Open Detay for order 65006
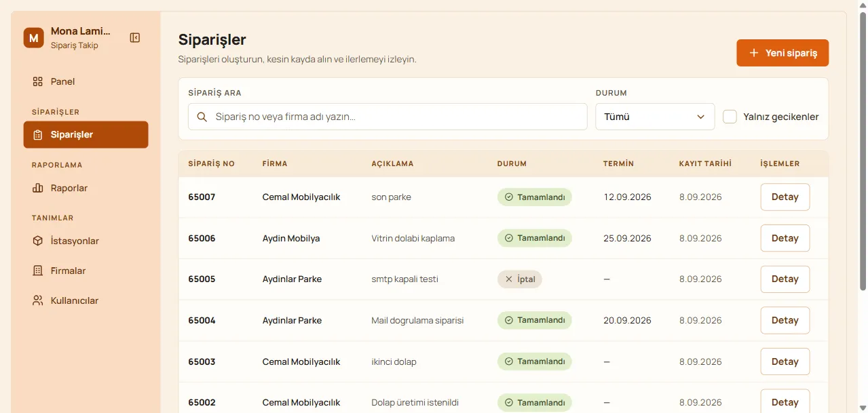Viewport: 868px width, 413px height. pos(785,238)
